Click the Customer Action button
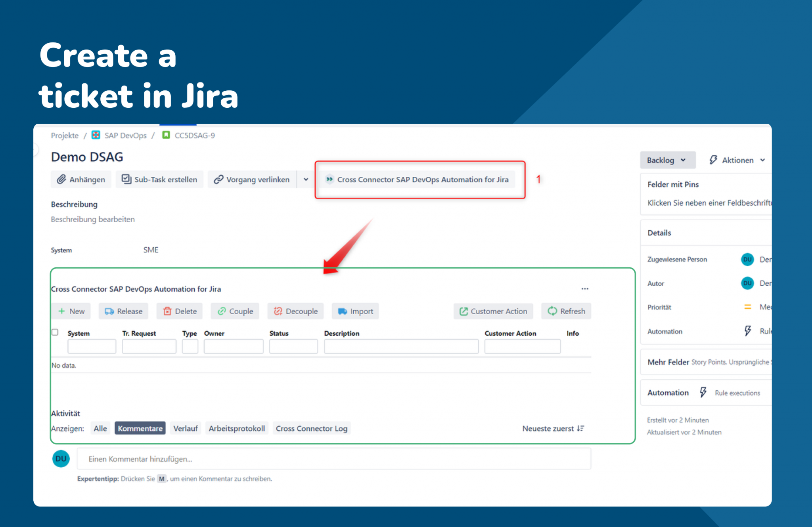812x527 pixels. (x=493, y=311)
